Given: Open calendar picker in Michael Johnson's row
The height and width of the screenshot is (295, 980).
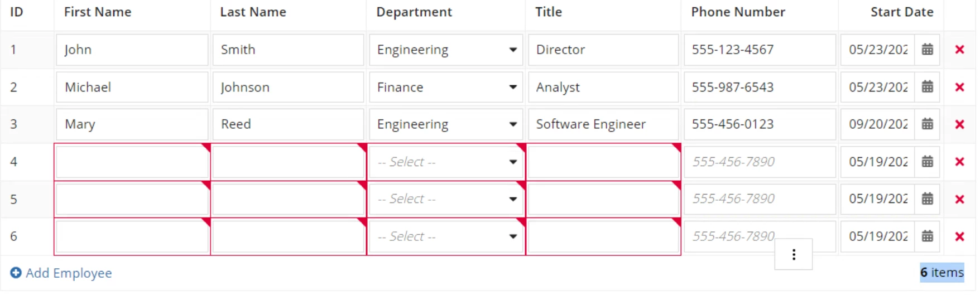Looking at the screenshot, I should click(x=927, y=87).
